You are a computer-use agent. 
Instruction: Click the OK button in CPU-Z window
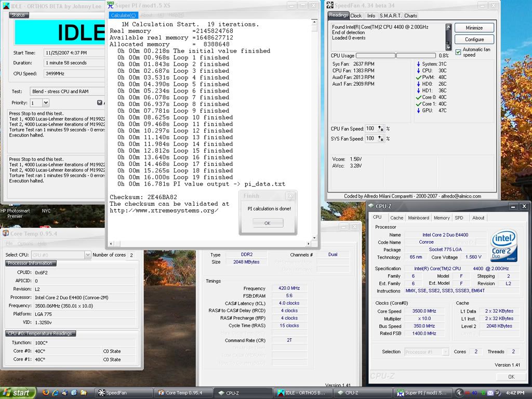[511, 377]
